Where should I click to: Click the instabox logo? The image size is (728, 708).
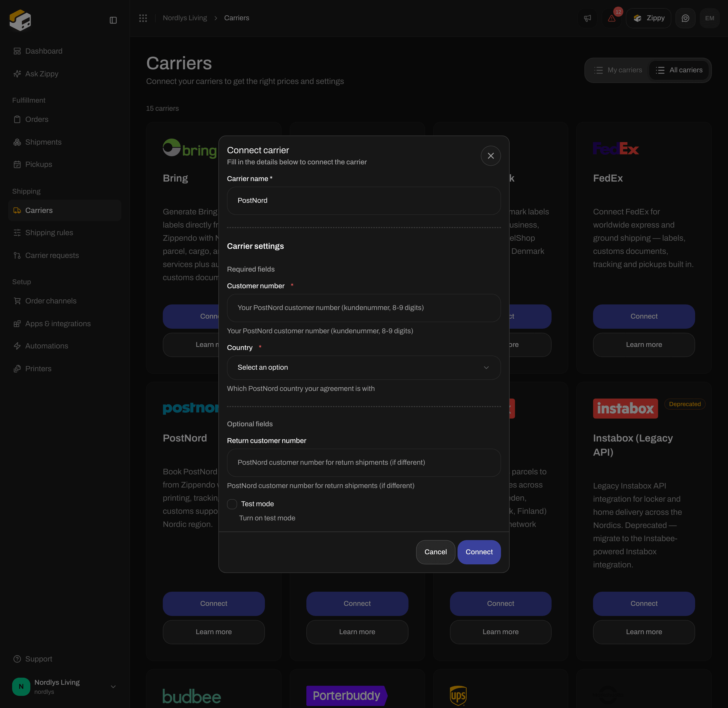tap(625, 408)
